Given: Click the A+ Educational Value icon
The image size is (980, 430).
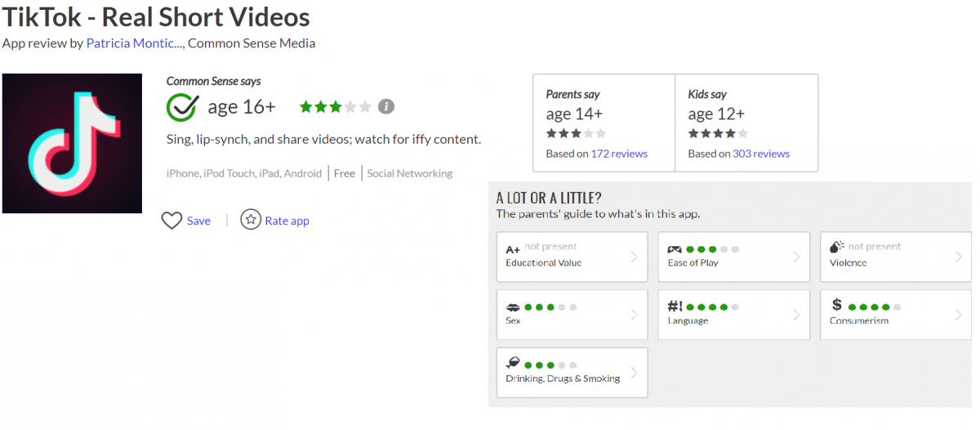Looking at the screenshot, I should 513,249.
